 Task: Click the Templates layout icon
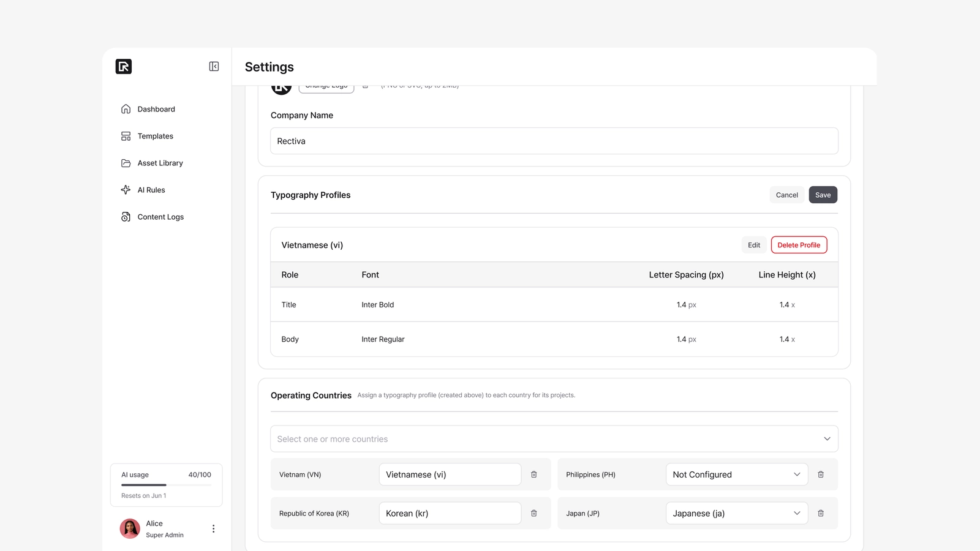coord(126,136)
